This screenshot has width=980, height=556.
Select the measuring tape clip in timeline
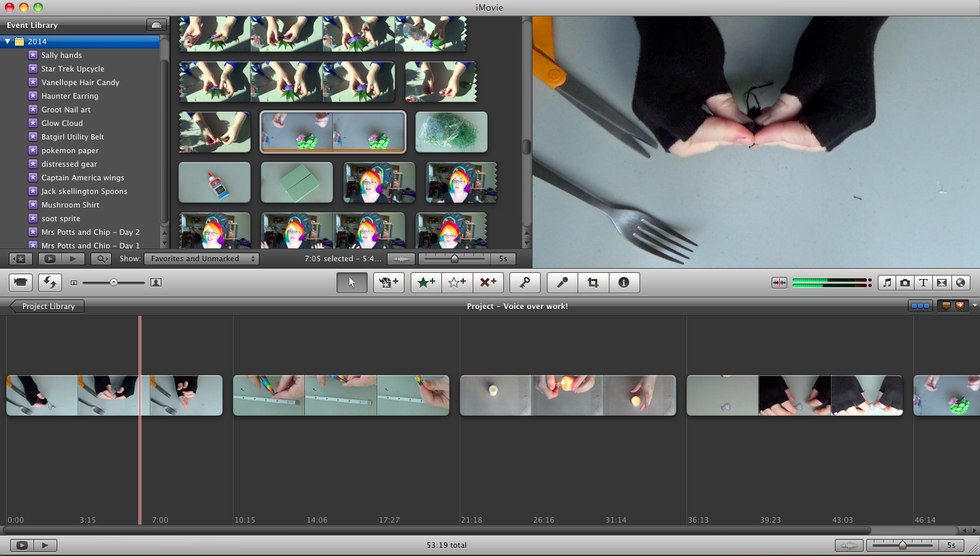(x=341, y=395)
